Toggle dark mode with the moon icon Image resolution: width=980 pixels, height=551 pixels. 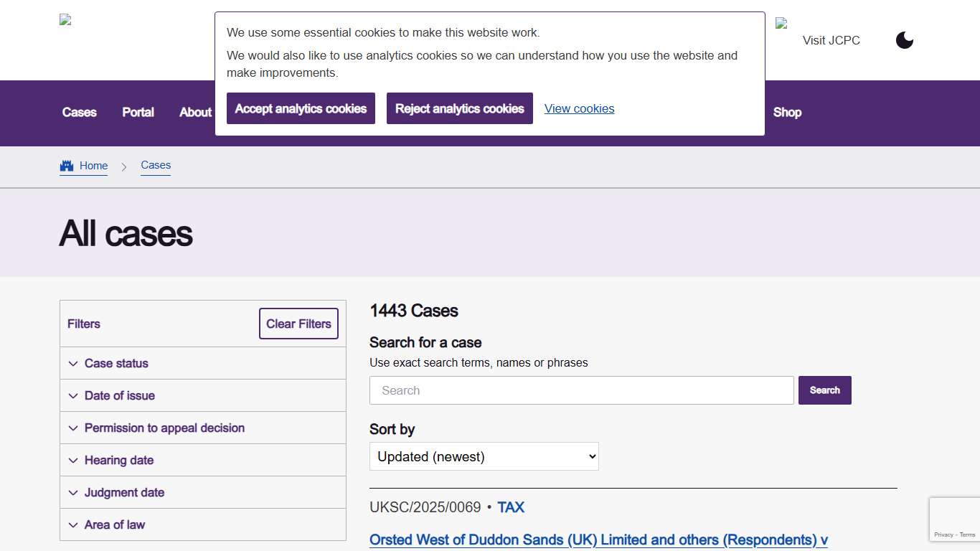904,40
